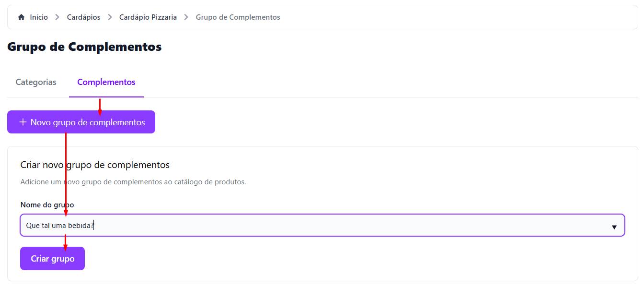
Task: Click the chevron separator right after Início
Action: pyautogui.click(x=57, y=17)
